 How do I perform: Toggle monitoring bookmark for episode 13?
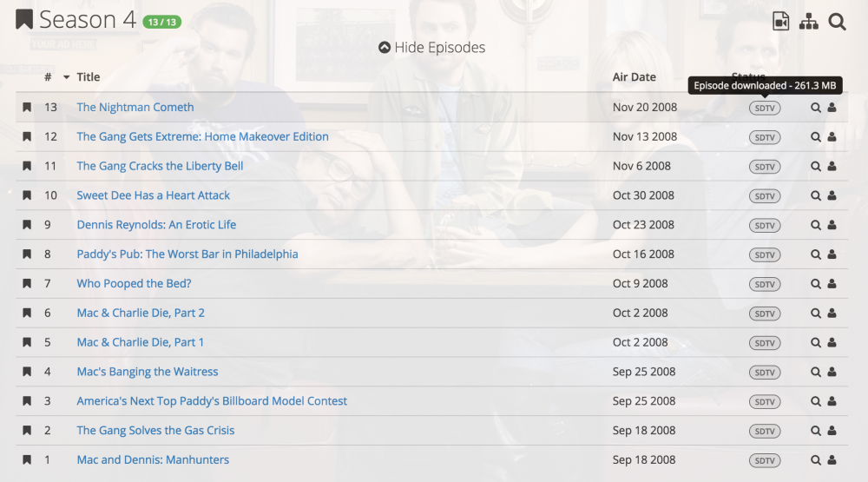point(27,108)
